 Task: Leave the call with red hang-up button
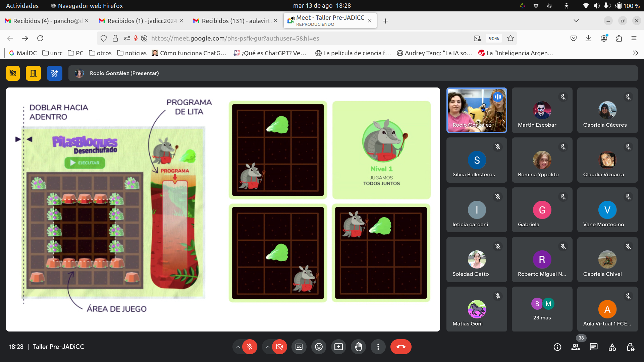tap(401, 347)
